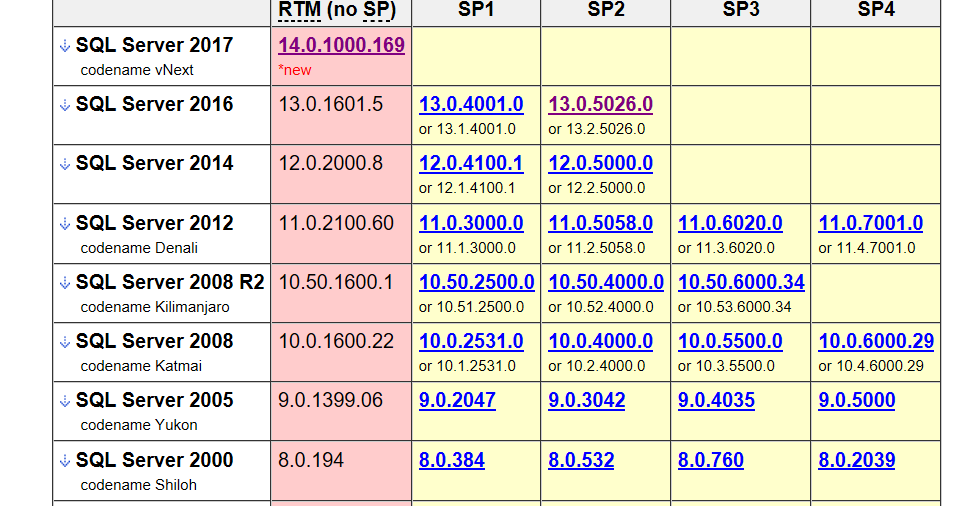Click the SQL Server 2017 row heading
Viewport: 964px width, 506px height.
(154, 45)
